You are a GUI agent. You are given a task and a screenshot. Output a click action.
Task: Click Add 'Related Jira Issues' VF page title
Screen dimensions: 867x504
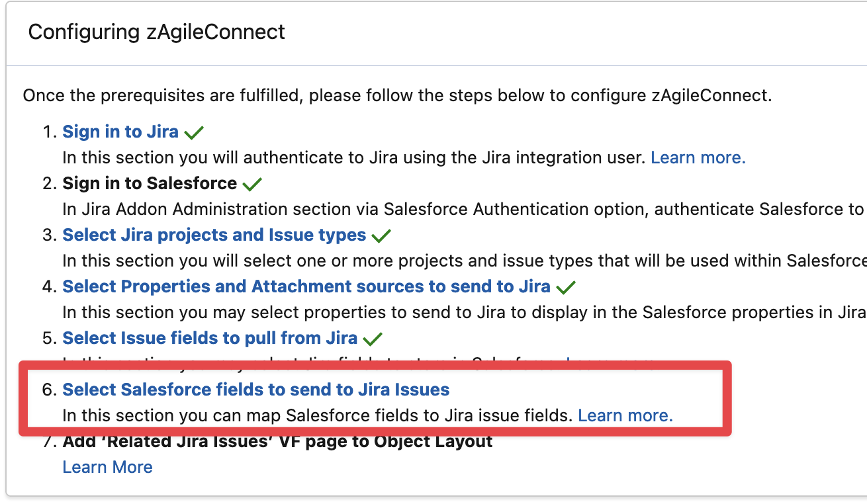pyautogui.click(x=277, y=442)
